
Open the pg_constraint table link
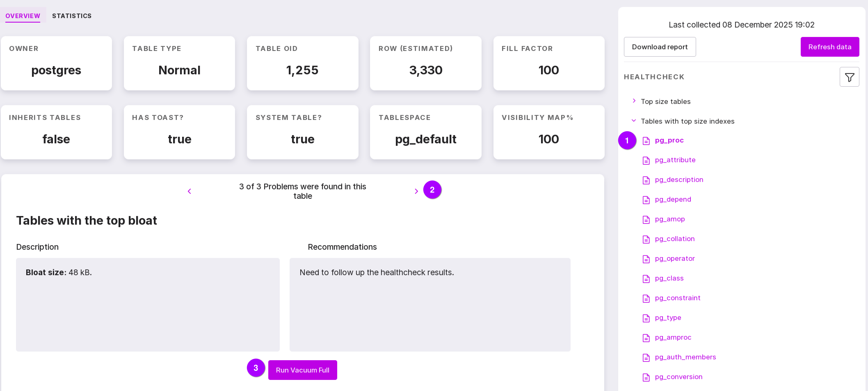pos(677,298)
